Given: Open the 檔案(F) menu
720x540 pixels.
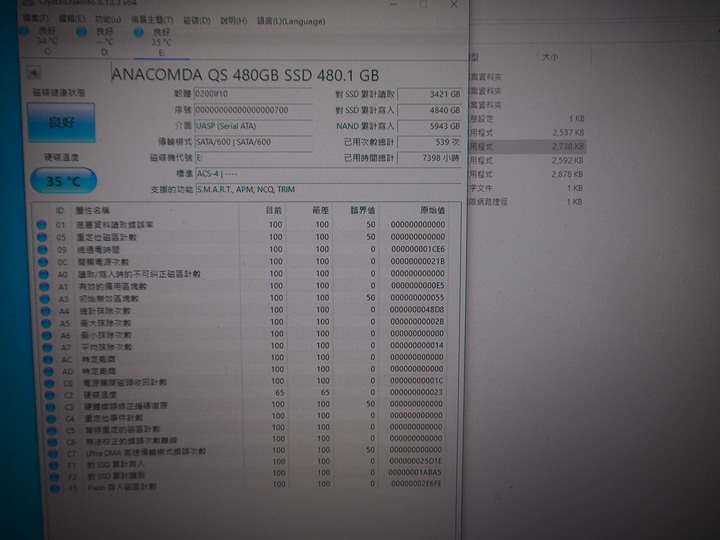Looking at the screenshot, I should coord(36,18).
